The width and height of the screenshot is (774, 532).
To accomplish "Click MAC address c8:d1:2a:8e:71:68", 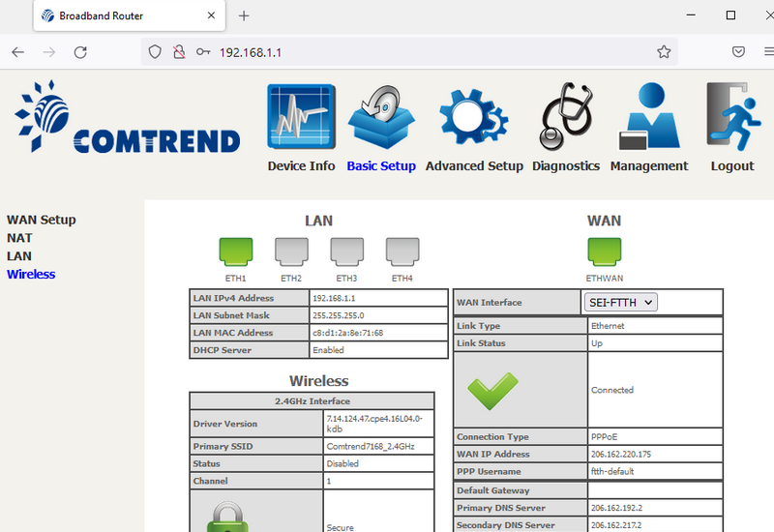I will pyautogui.click(x=347, y=333).
